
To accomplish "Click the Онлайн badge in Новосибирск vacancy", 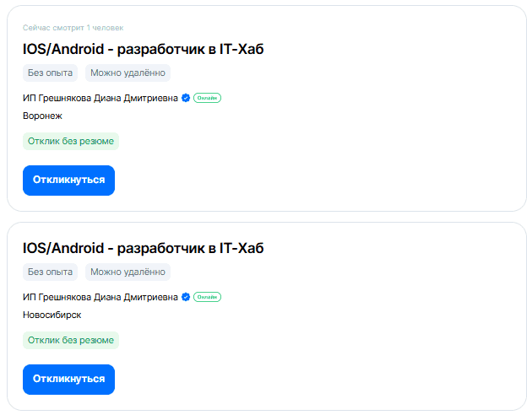I will 207,297.
